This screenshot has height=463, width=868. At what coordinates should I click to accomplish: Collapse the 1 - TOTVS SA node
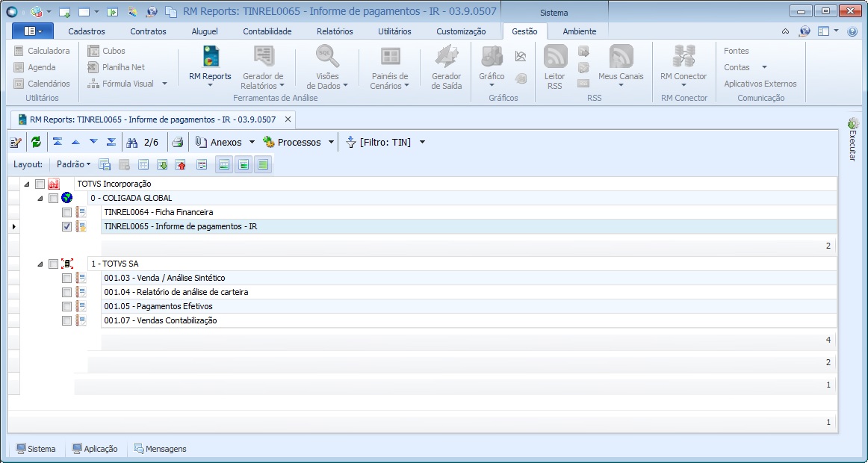pyautogui.click(x=40, y=264)
